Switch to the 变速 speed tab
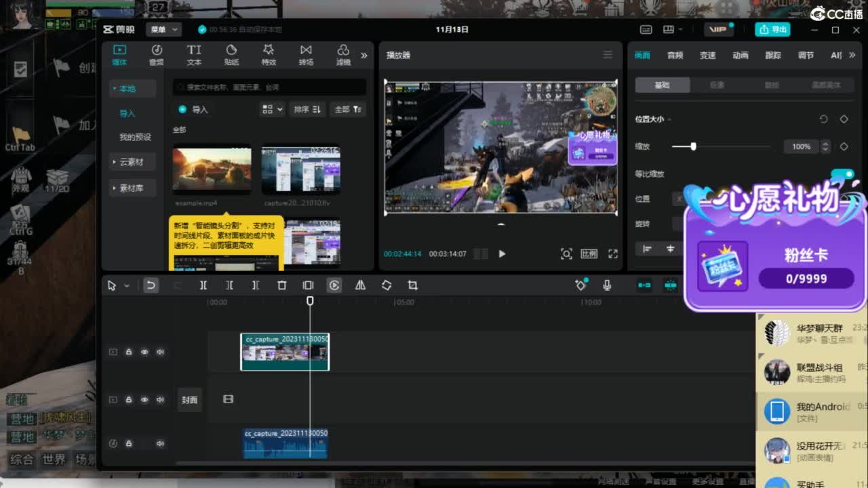The width and height of the screenshot is (868, 488). [707, 56]
